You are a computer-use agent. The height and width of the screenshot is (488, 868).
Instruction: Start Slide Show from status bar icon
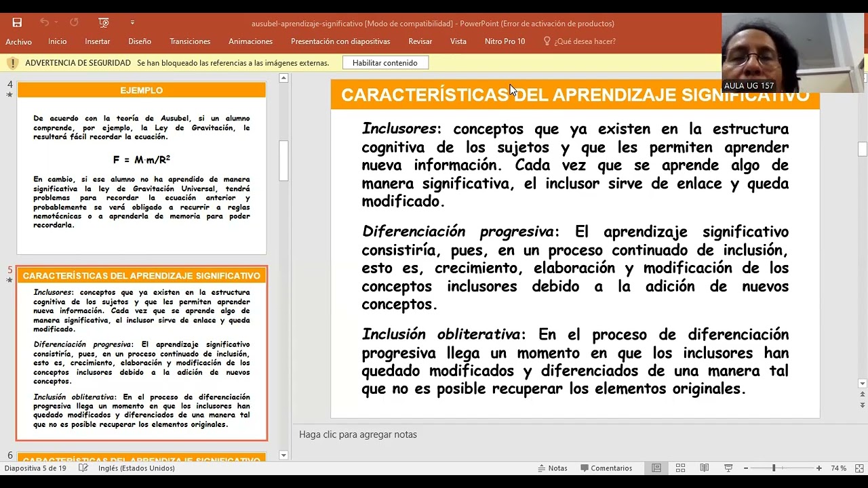(x=728, y=468)
